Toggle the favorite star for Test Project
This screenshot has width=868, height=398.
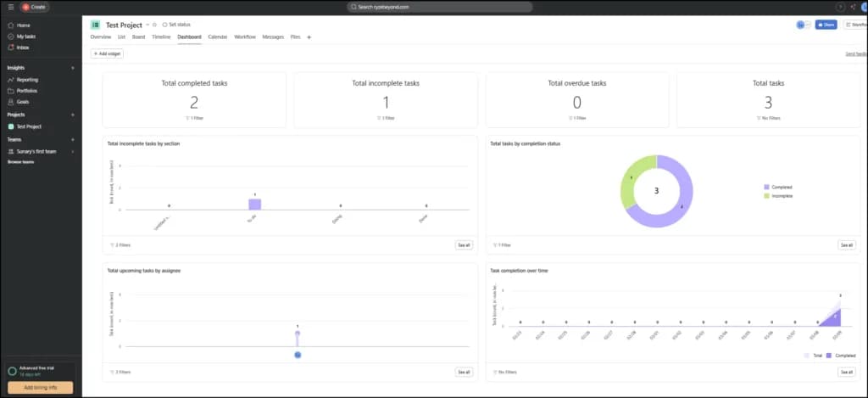coord(154,25)
